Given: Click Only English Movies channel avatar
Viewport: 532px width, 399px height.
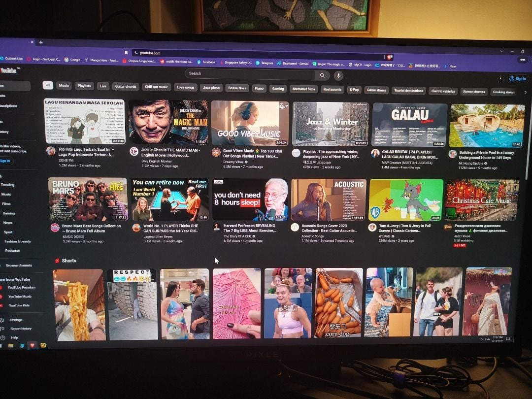Looking at the screenshot, I should coord(134,152).
